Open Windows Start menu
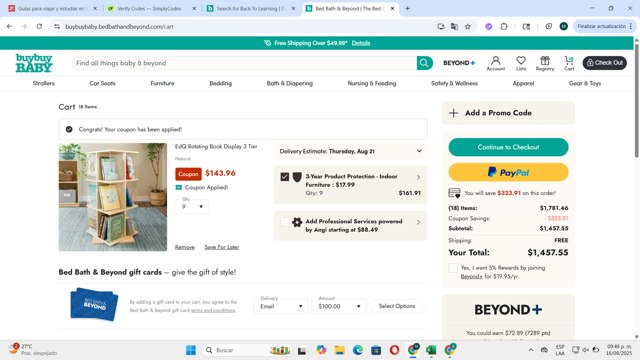The height and width of the screenshot is (360, 640). (x=191, y=350)
